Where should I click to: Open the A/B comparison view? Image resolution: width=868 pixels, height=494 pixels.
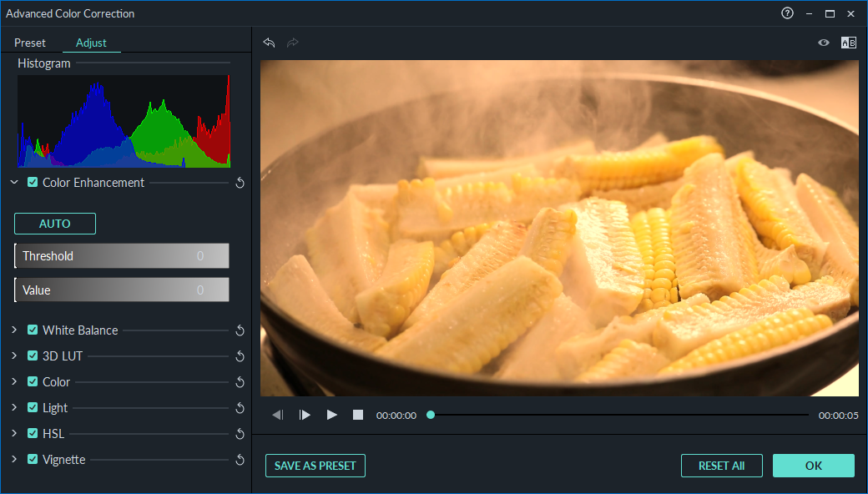point(848,43)
